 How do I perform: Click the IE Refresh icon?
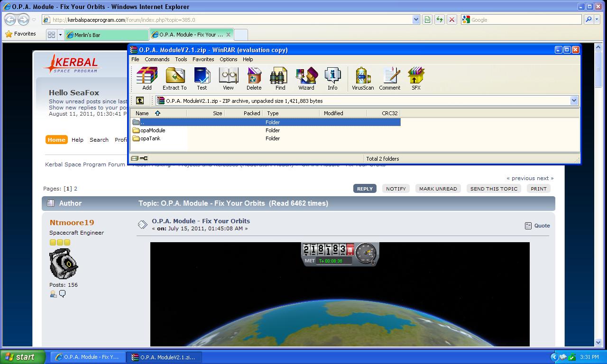(440, 19)
